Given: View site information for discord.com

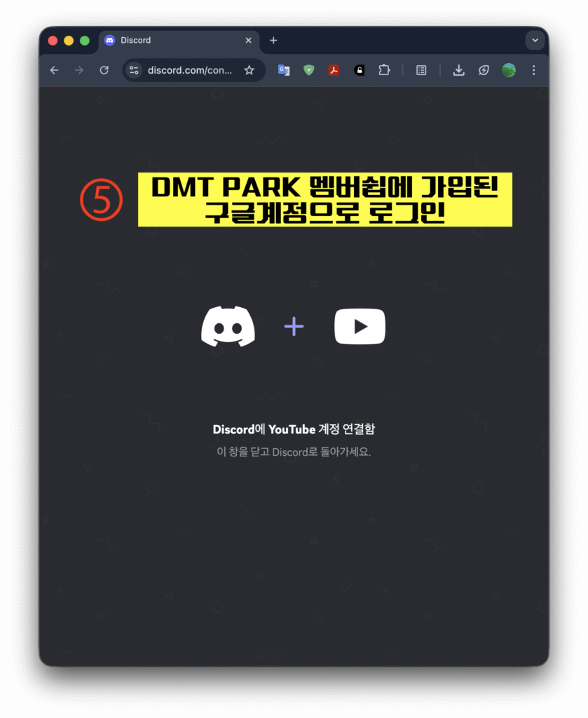Looking at the screenshot, I should pos(135,70).
